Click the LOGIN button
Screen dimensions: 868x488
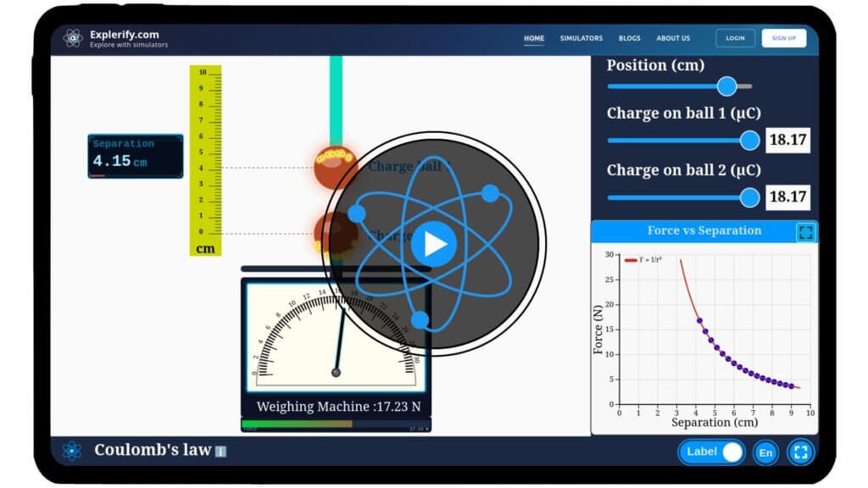click(x=734, y=37)
